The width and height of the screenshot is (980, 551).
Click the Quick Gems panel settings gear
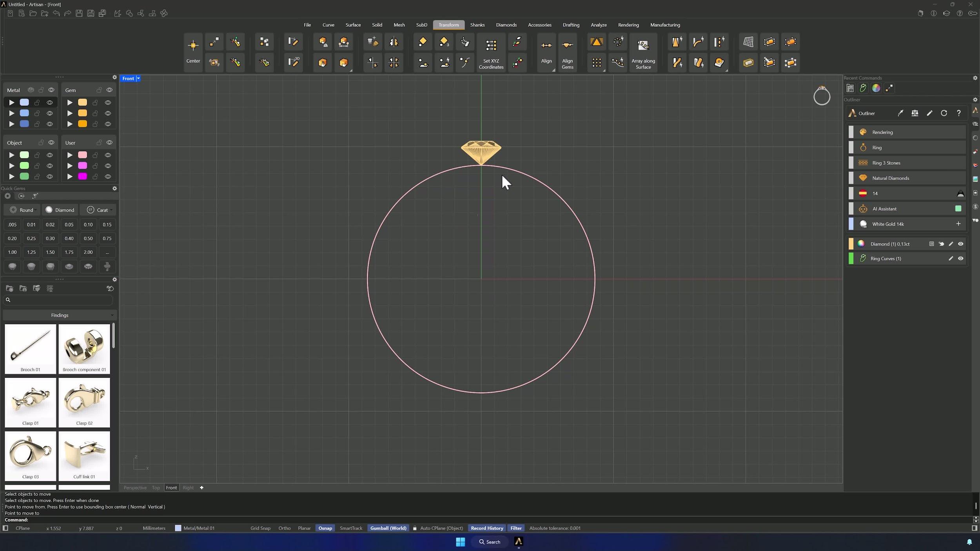pos(114,188)
